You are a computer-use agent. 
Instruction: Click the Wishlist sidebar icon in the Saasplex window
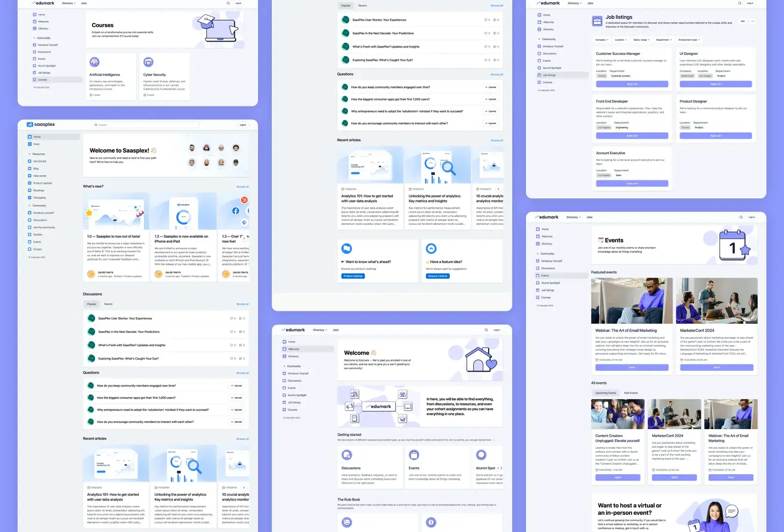point(29,235)
